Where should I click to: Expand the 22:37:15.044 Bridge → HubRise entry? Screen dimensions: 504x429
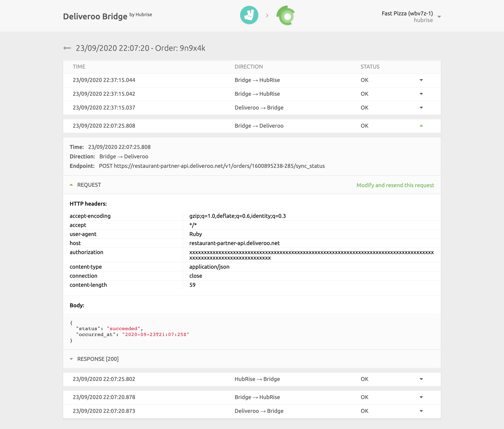pyautogui.click(x=421, y=80)
